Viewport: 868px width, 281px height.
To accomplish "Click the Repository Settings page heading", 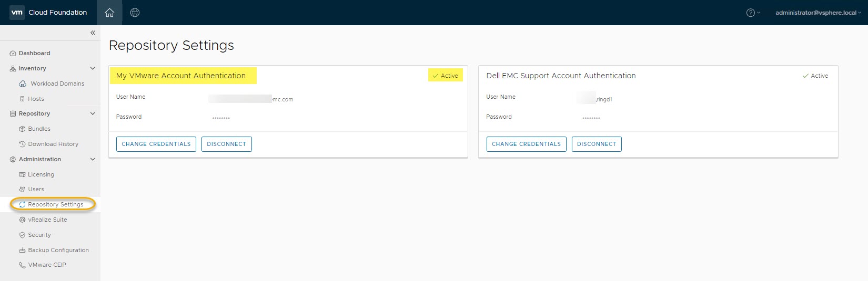I will pyautogui.click(x=171, y=46).
